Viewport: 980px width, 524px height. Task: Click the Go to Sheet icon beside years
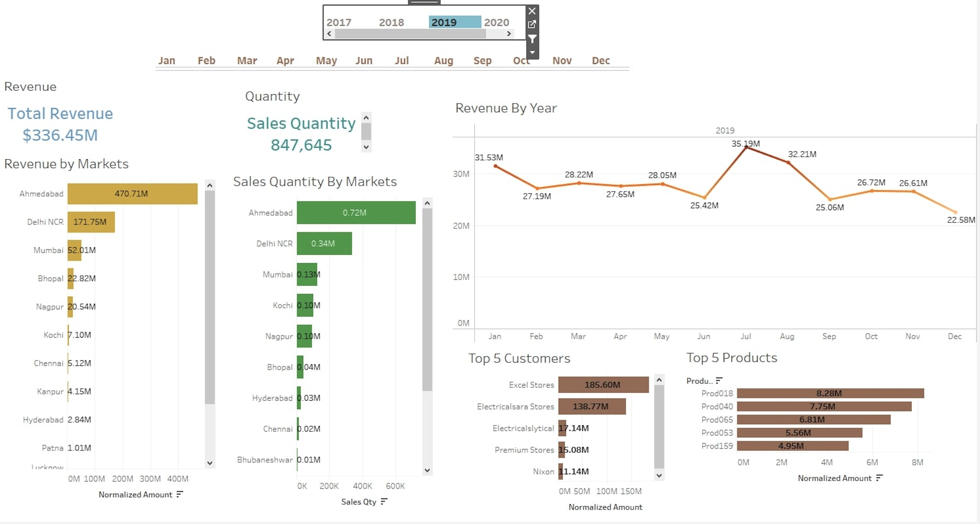[532, 24]
